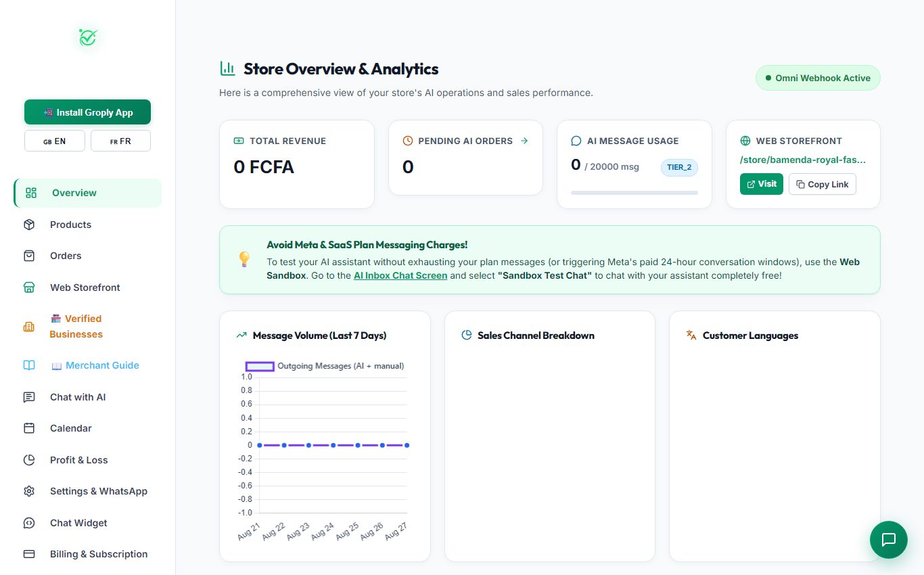The image size is (924, 575).
Task: Click the Settings & WhatsApp gear icon
Action: [x=29, y=491]
